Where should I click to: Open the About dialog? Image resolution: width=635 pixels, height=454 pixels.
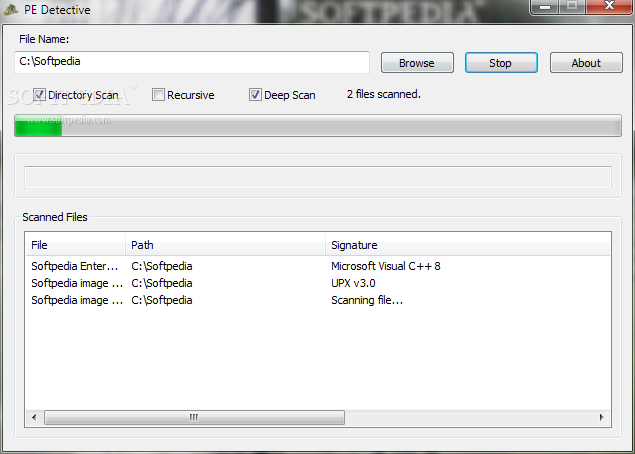tap(586, 63)
